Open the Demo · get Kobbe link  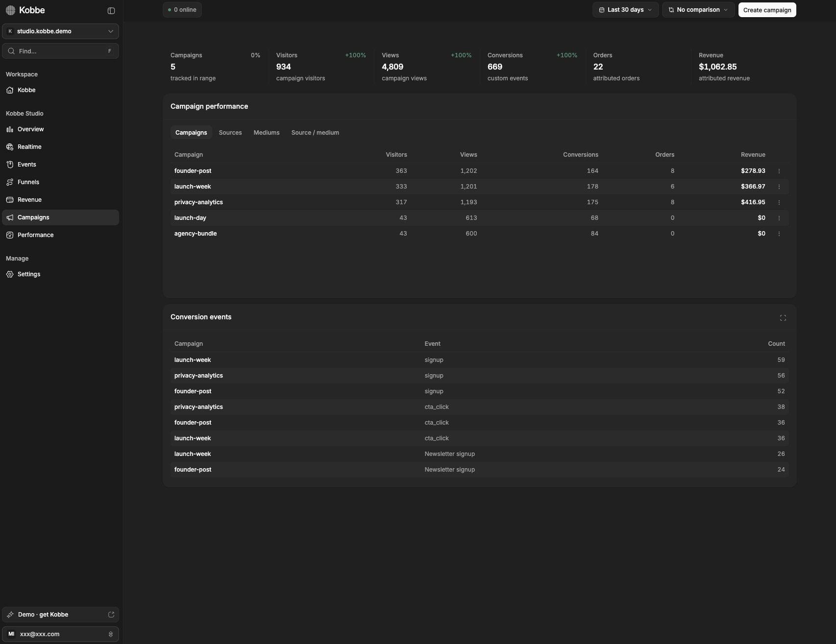click(x=60, y=615)
